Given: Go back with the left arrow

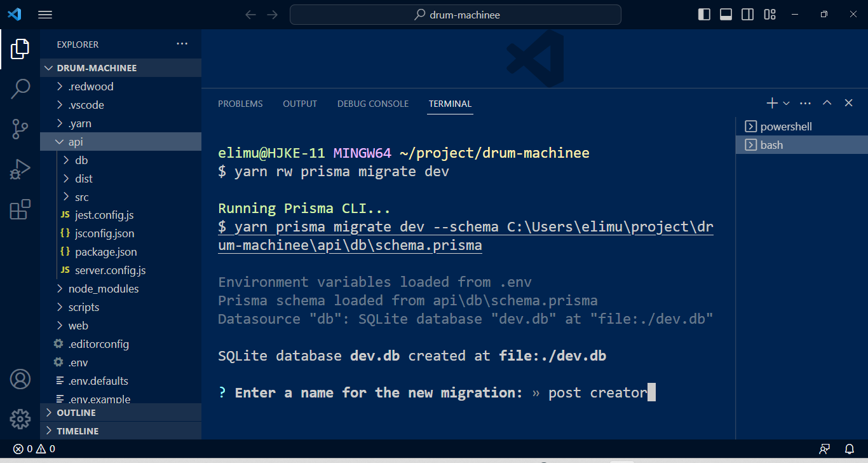Looking at the screenshot, I should point(250,15).
